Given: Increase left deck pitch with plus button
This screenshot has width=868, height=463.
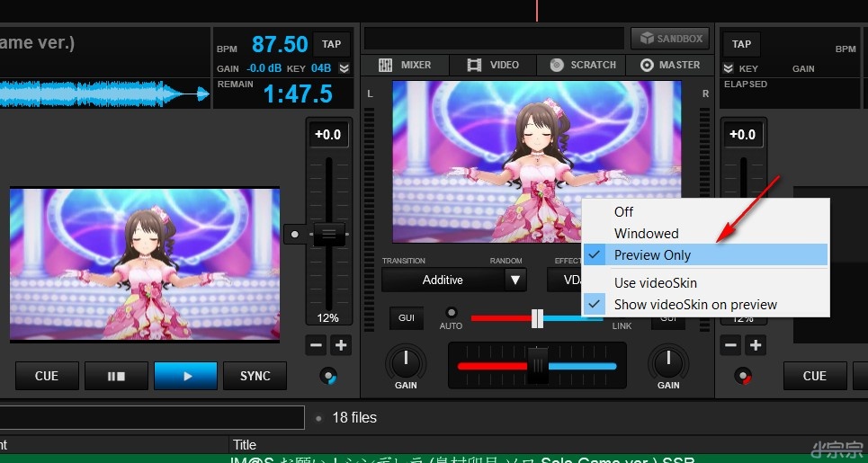Looking at the screenshot, I should point(341,345).
